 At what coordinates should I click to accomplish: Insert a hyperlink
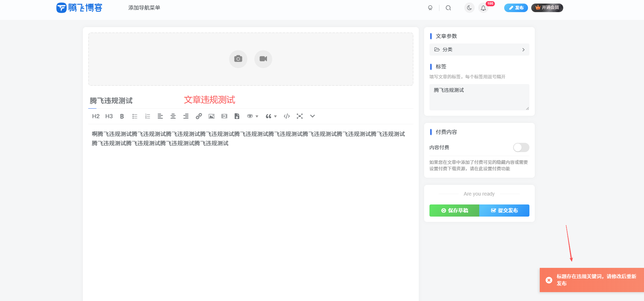pyautogui.click(x=199, y=116)
